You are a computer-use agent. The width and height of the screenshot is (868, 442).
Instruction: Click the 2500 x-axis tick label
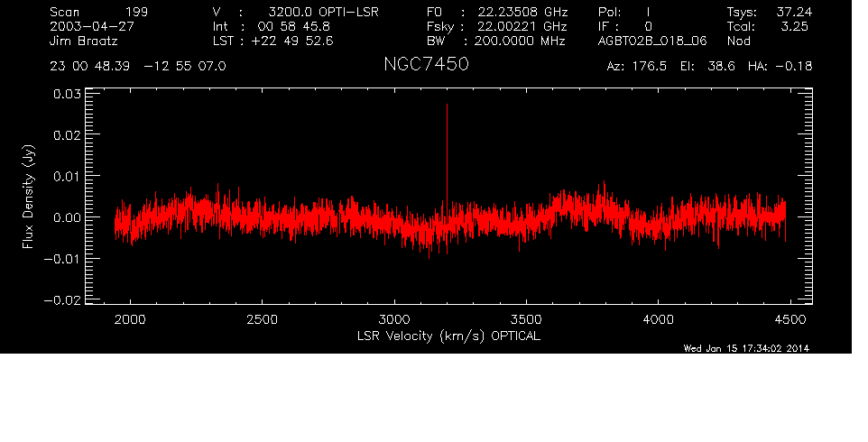pyautogui.click(x=262, y=319)
